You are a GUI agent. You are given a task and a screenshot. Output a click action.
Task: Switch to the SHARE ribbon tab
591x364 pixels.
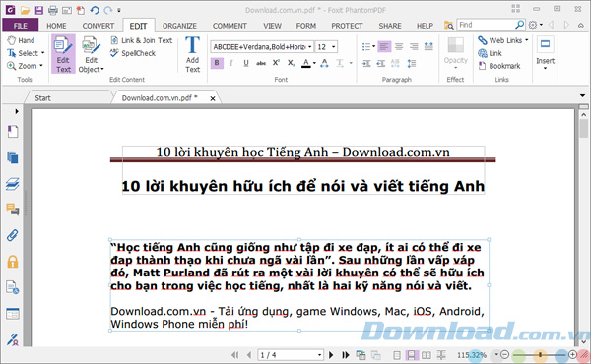pos(390,26)
